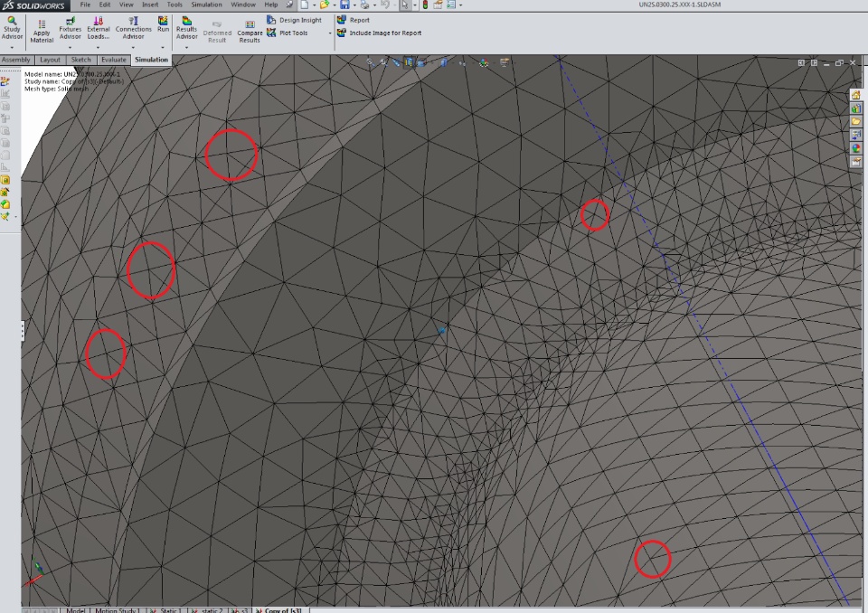Open the Window menu
Image resolution: width=868 pixels, height=613 pixels.
[x=243, y=5]
